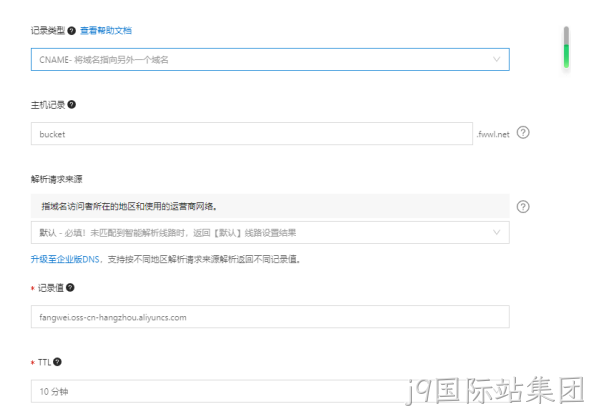Click chevron arrow of record type selector
Viewport: 599px width, 416px height.
coord(496,59)
